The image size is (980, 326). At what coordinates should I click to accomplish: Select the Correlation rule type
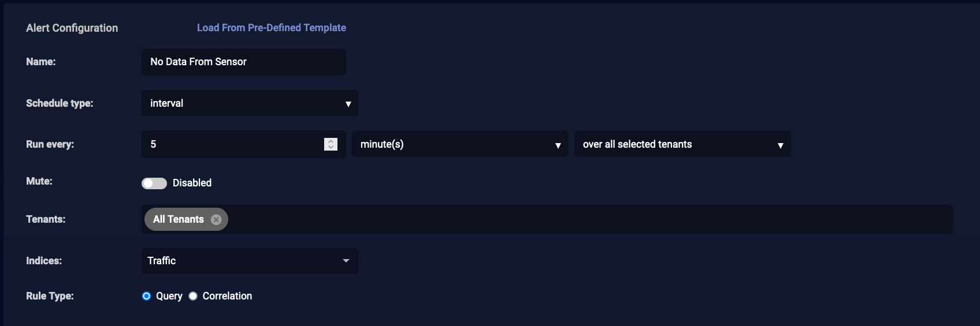(x=193, y=296)
